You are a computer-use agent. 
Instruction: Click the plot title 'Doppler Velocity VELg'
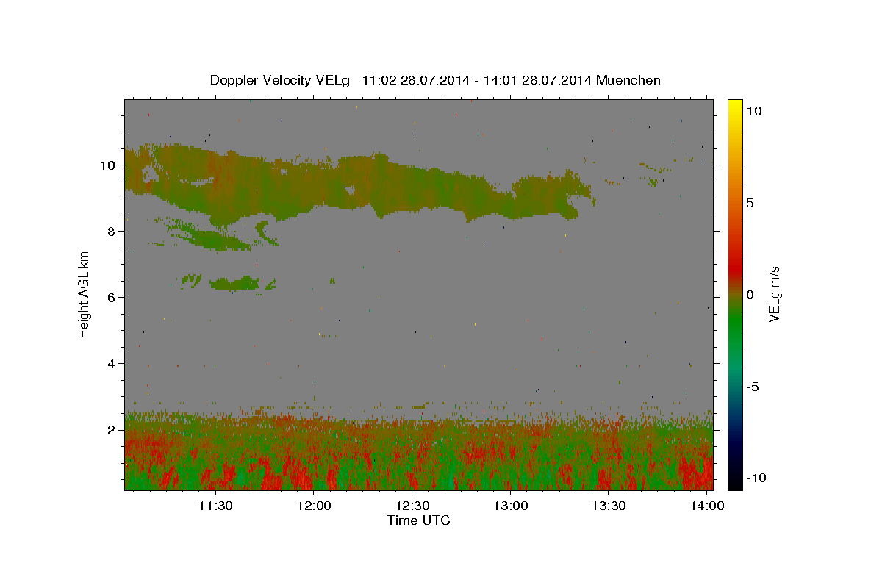tap(282, 80)
